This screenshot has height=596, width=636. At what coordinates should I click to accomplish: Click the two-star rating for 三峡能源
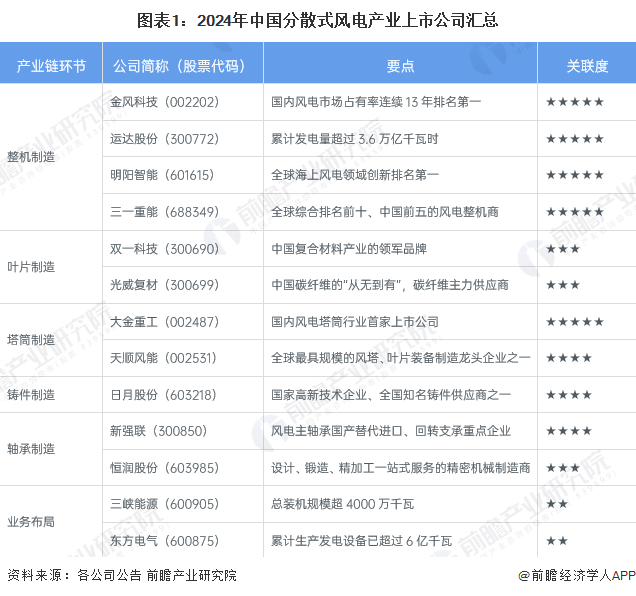(x=557, y=504)
